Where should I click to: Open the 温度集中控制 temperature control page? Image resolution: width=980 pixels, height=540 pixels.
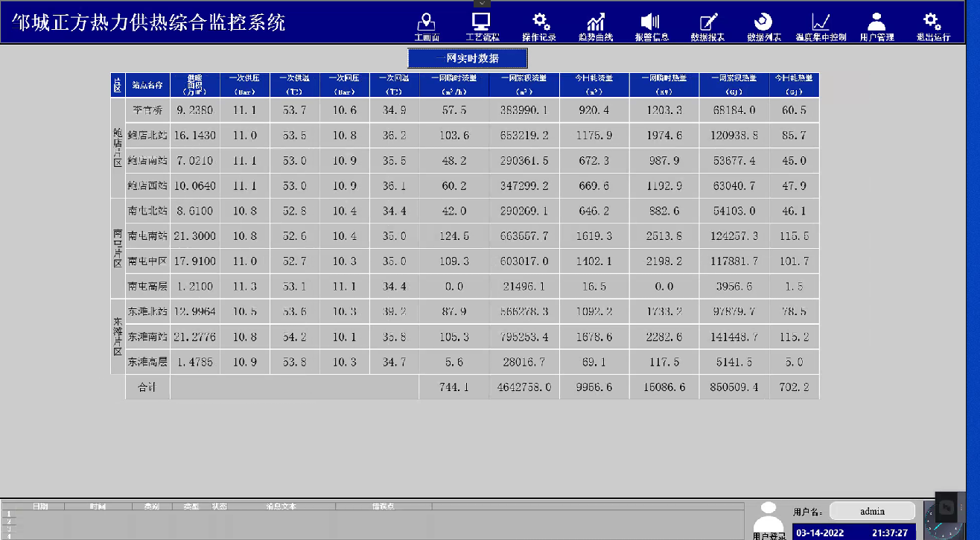tap(821, 27)
